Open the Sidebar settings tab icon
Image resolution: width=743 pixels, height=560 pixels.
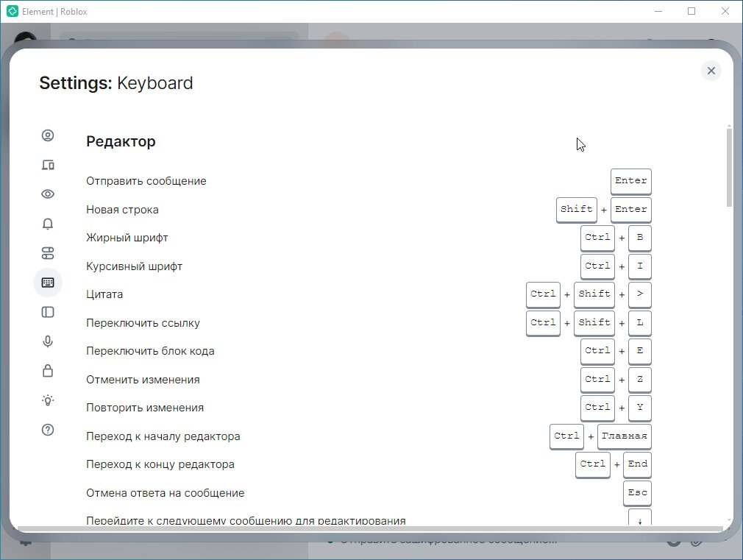(48, 312)
